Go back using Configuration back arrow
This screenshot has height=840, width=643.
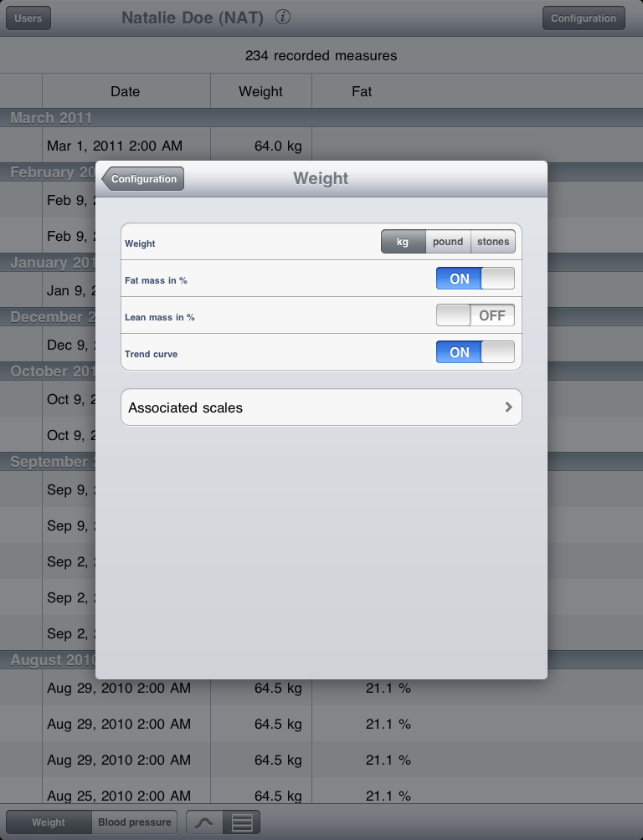tap(142, 178)
